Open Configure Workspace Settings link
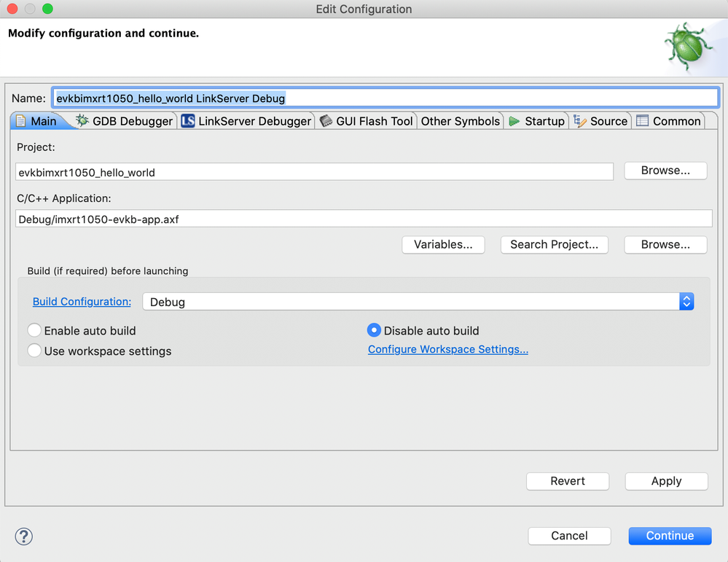Viewport: 728px width, 562px height. pyautogui.click(x=448, y=349)
